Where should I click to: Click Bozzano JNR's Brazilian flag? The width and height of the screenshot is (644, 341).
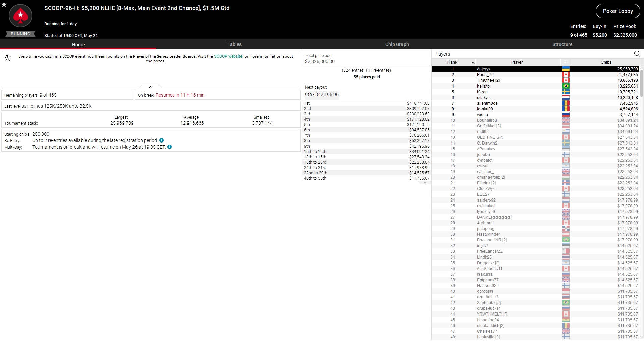(x=566, y=240)
